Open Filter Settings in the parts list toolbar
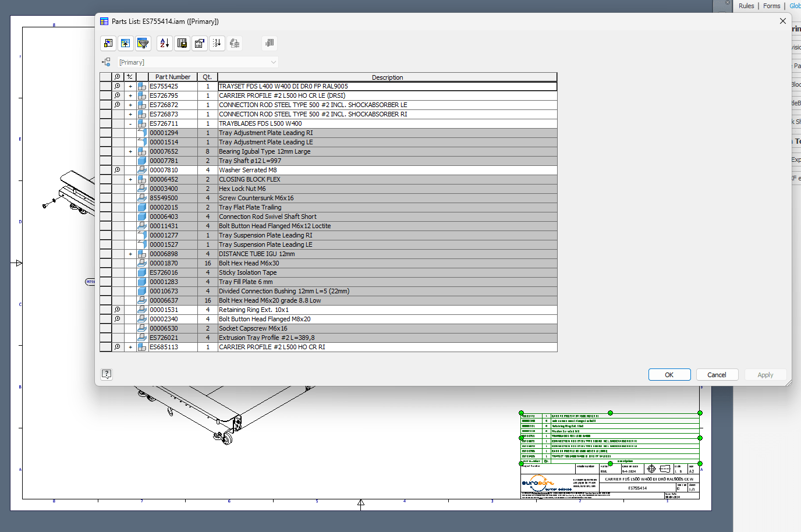801x532 pixels. click(x=143, y=42)
